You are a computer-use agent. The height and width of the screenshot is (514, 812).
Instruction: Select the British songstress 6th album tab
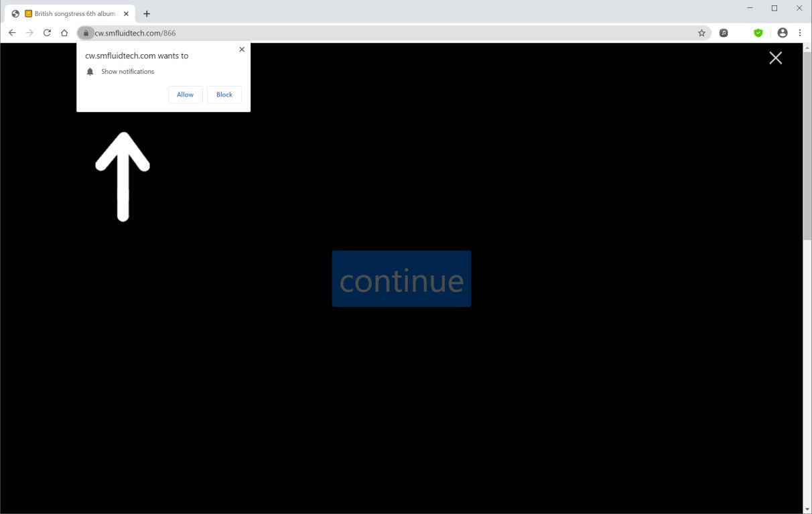[x=70, y=13]
